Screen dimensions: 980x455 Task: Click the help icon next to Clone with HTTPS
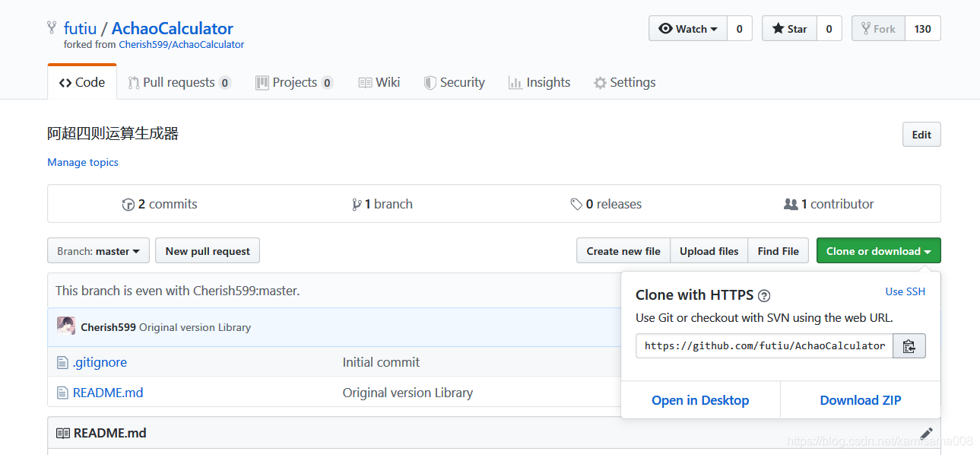pos(764,295)
